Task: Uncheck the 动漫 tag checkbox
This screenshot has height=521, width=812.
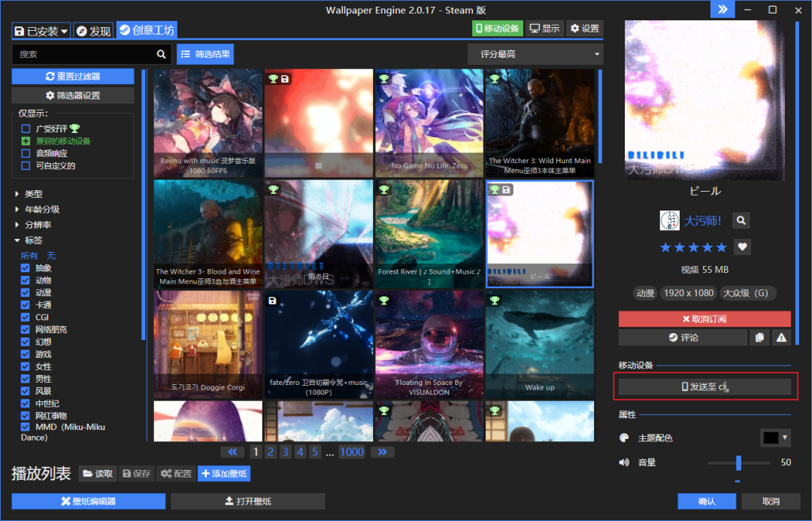Action: pos(25,292)
